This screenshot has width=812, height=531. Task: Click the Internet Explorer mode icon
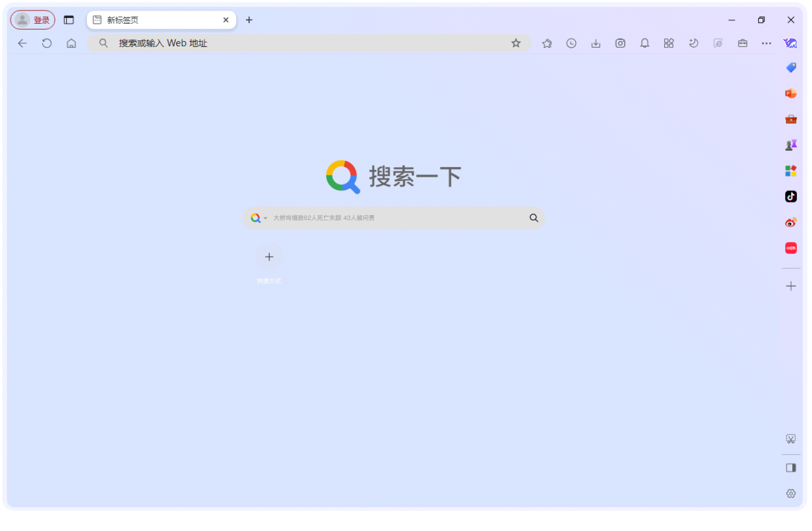tap(718, 43)
